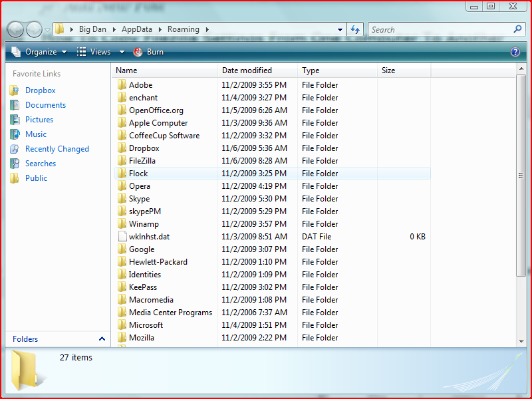Select the wklnhst.dat file icon

(x=122, y=236)
